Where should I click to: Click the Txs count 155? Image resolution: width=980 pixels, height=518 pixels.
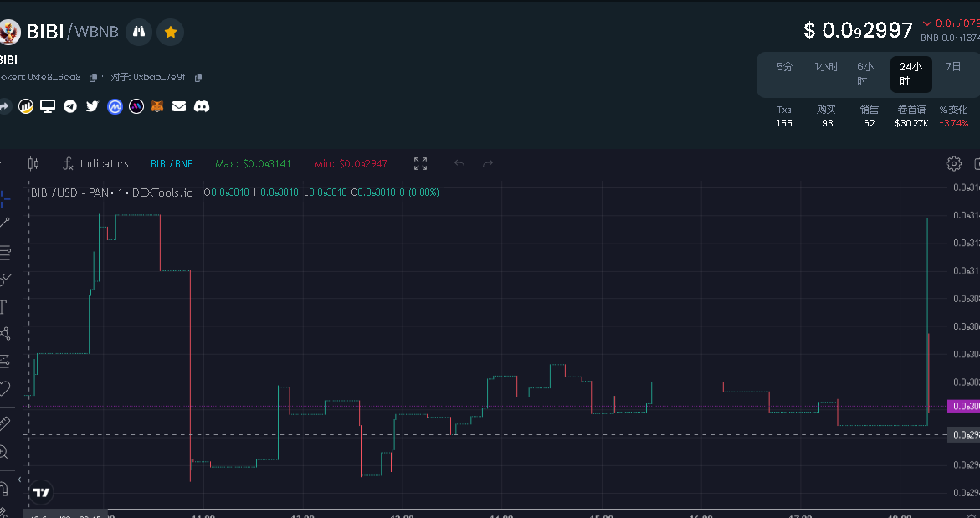(784, 123)
